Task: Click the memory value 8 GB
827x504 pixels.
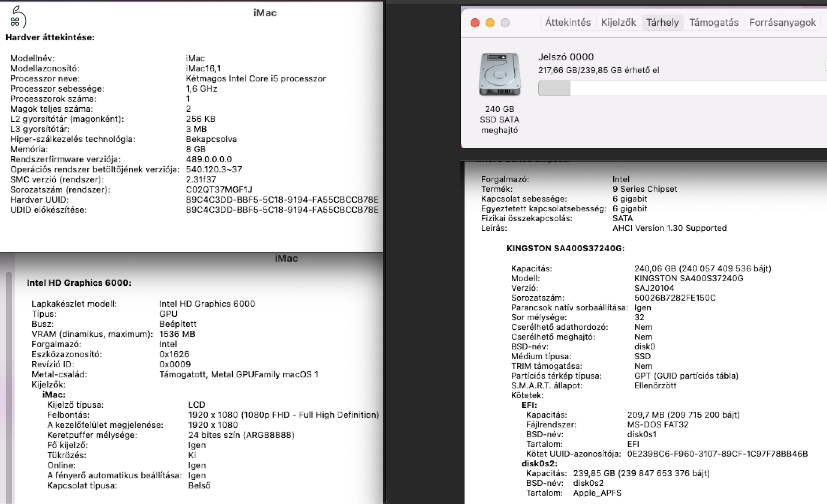Action: pyautogui.click(x=196, y=149)
